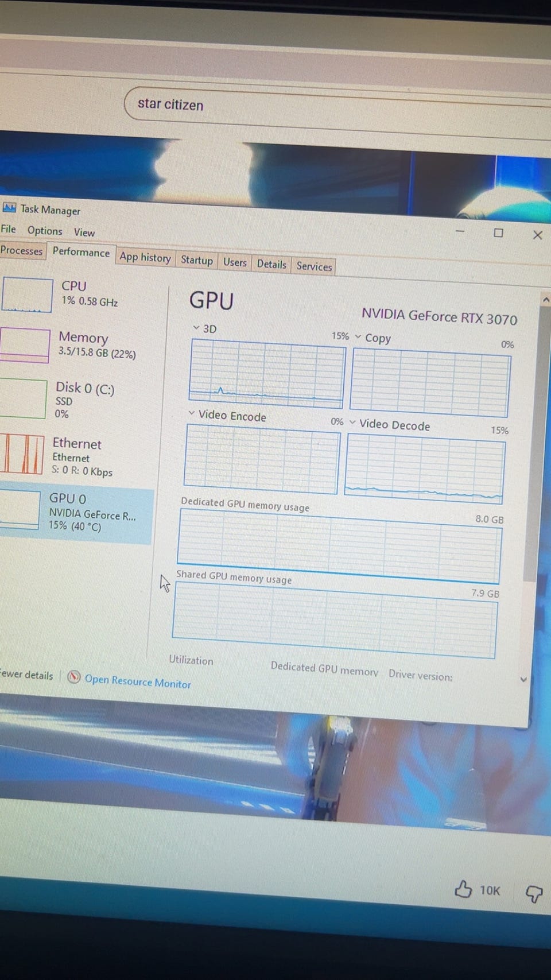Screen dimensions: 551x980
Task: Click the Memory mini graph thumbnail
Action: coord(24,345)
